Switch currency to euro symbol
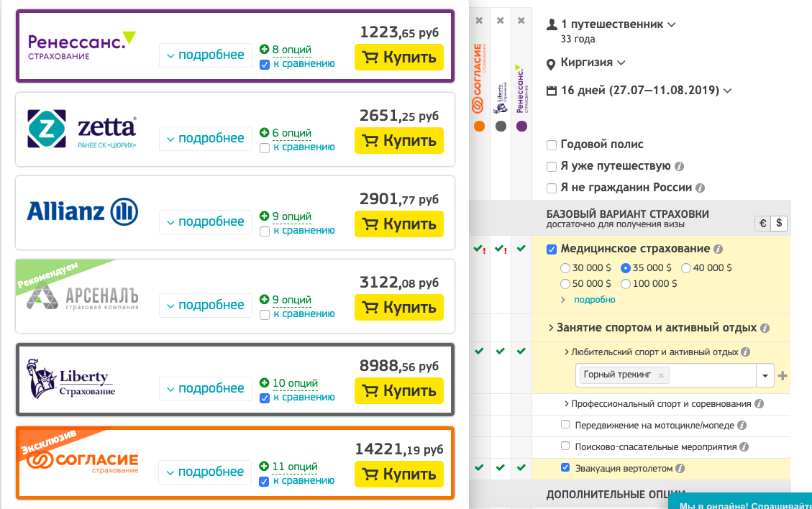This screenshot has height=509, width=812. click(762, 224)
